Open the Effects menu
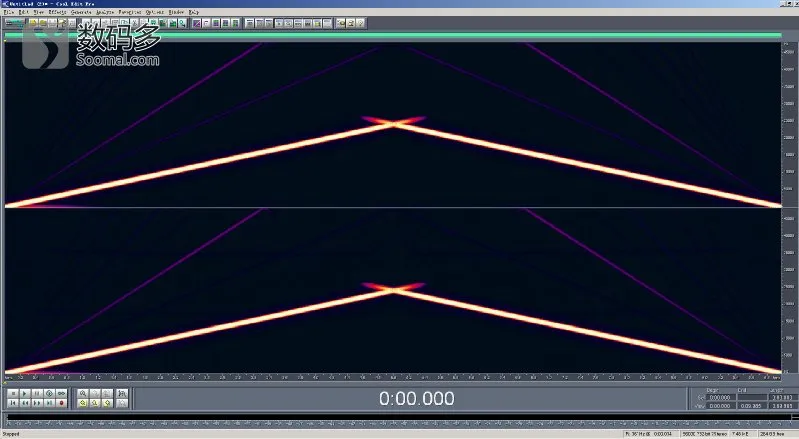799x439 pixels. tap(57, 12)
